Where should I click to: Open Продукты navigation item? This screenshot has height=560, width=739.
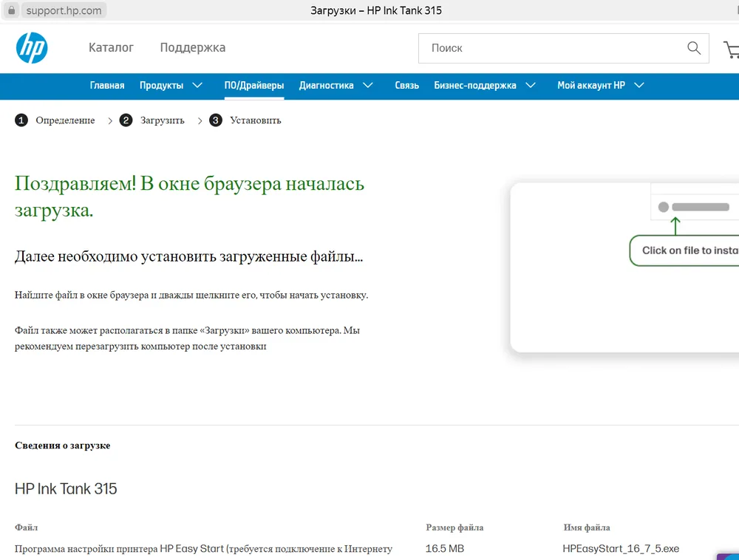(x=161, y=85)
